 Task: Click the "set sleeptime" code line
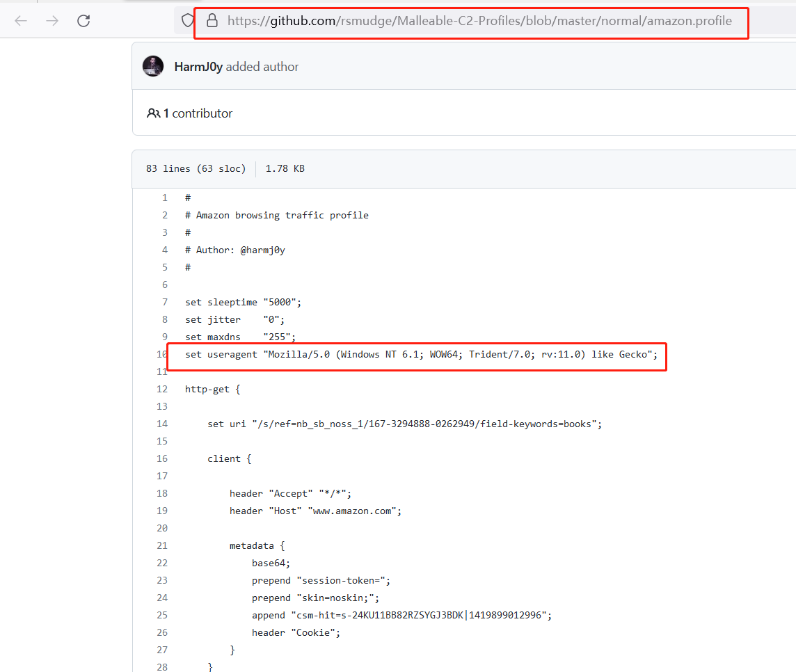tap(243, 303)
